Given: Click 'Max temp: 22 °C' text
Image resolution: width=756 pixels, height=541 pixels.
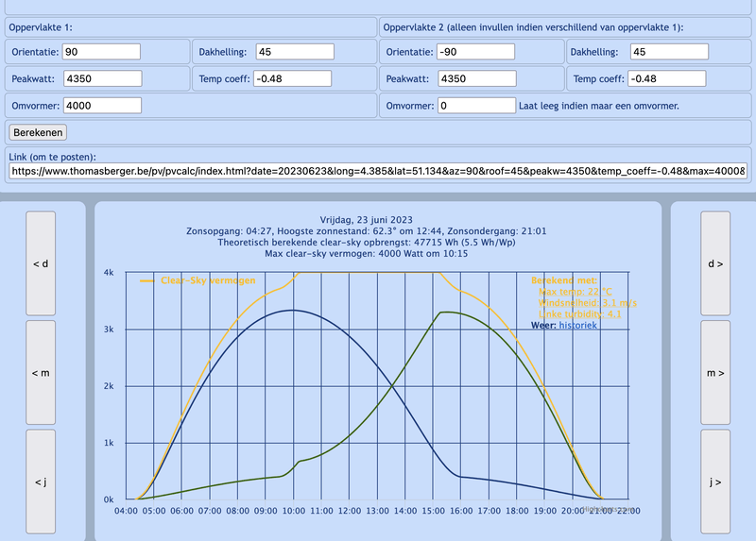Looking at the screenshot, I should [576, 292].
